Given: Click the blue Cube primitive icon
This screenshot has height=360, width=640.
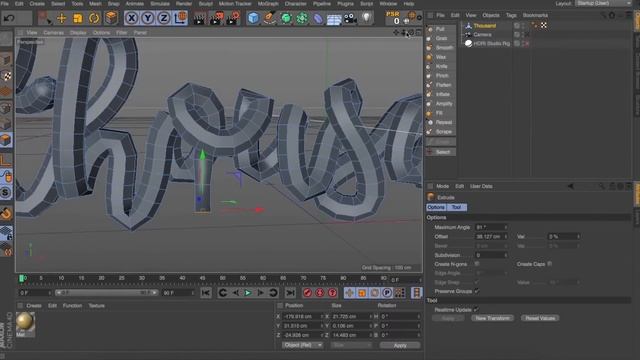Looking at the screenshot, I should 253,18.
